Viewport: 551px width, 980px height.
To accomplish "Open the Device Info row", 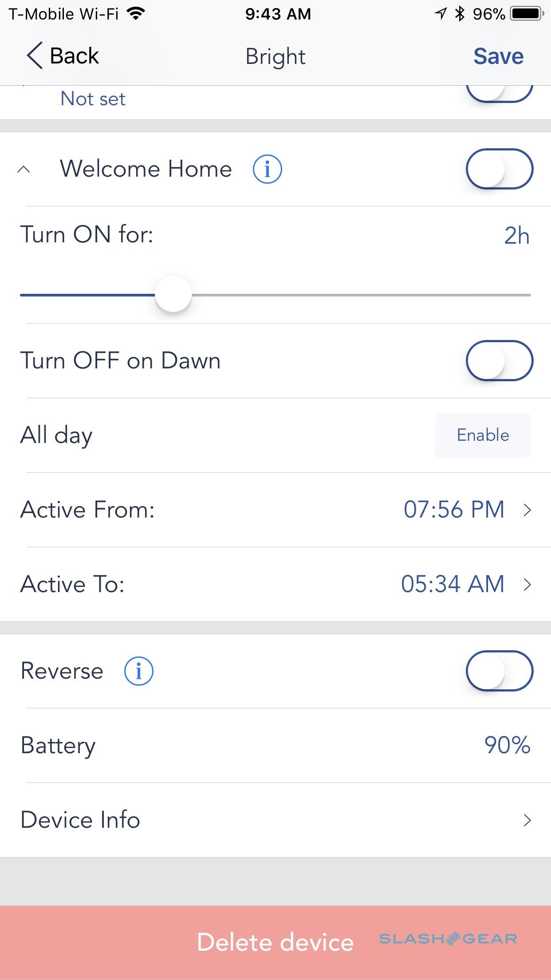I will click(x=275, y=820).
